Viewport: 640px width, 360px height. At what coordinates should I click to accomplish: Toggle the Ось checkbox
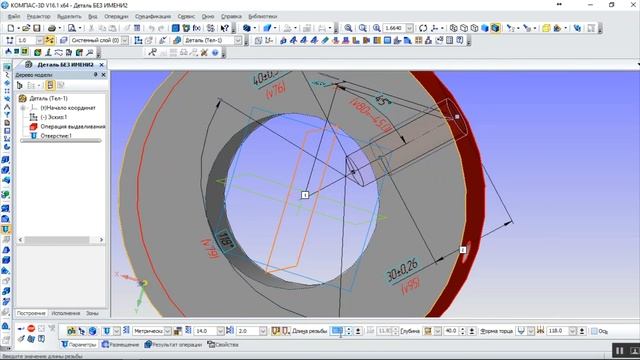[594, 331]
